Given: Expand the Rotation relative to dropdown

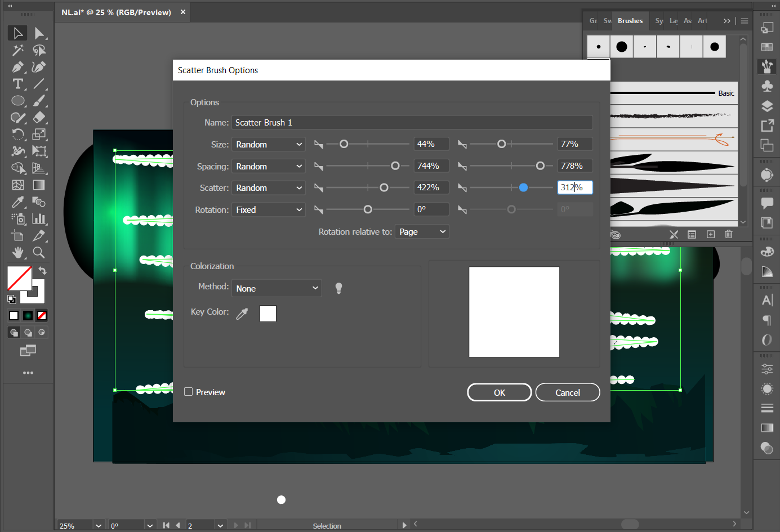Looking at the screenshot, I should click(421, 232).
